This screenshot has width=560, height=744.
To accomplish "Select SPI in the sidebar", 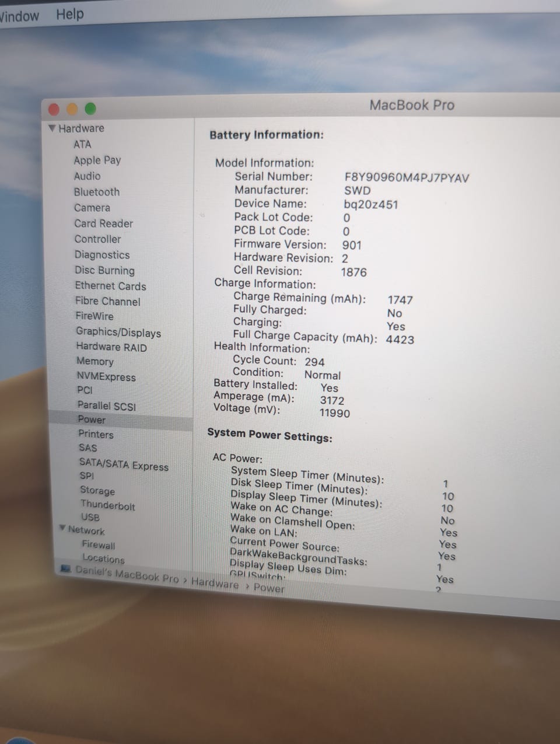I will click(x=86, y=476).
